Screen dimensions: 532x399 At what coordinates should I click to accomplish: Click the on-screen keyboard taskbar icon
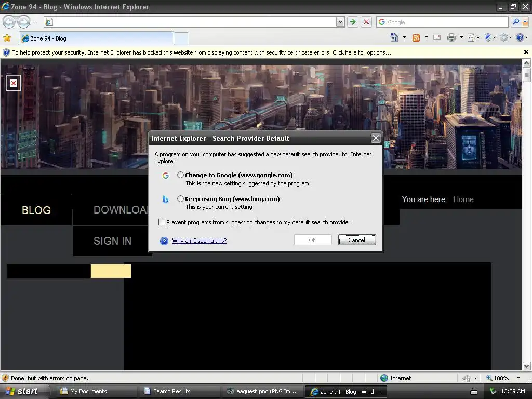click(474, 392)
